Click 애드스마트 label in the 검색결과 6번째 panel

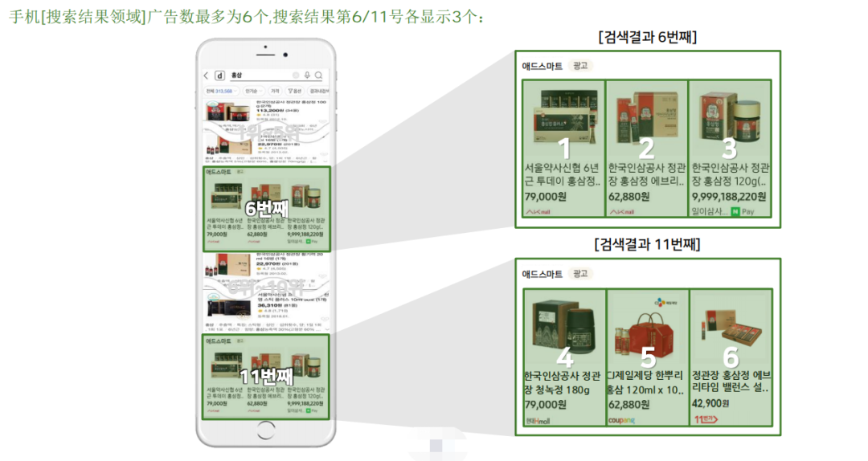(x=542, y=66)
